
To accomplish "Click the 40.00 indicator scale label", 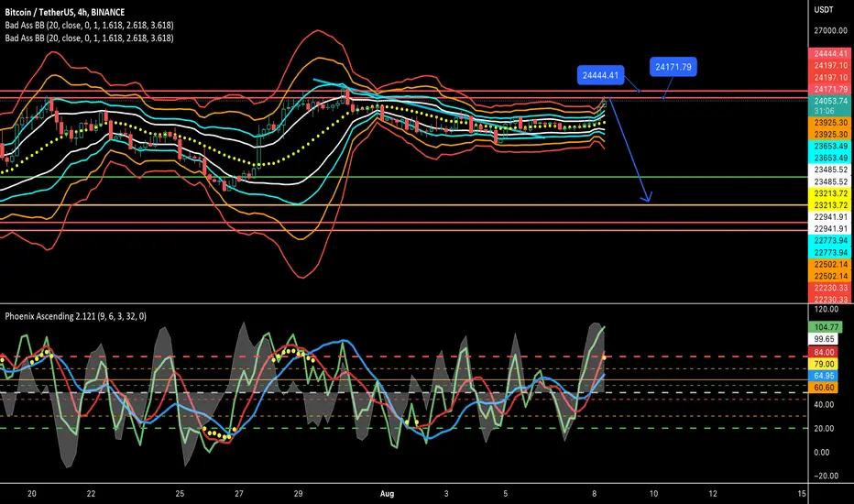I will click(824, 404).
